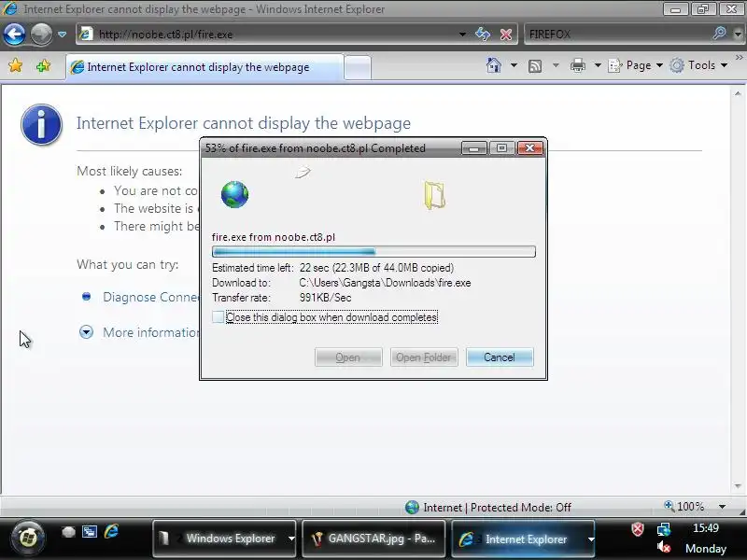Click the folder icon in download dialog

coord(434,195)
